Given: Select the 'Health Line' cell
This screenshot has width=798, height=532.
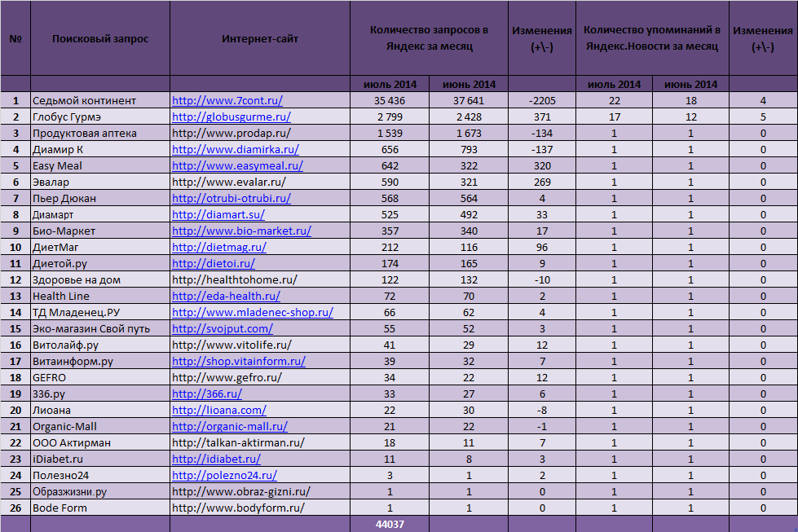Looking at the screenshot, I should pos(100,296).
